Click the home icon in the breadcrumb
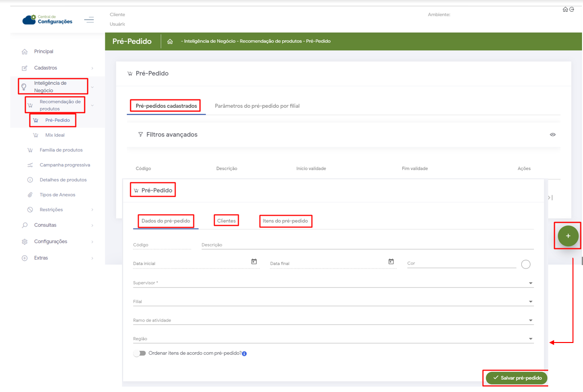The image size is (583, 392). pyautogui.click(x=170, y=42)
